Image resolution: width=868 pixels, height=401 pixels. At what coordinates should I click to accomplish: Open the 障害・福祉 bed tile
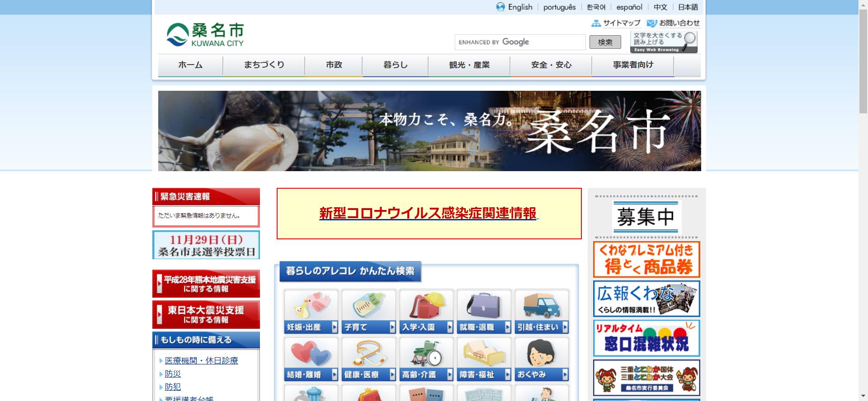pyautogui.click(x=484, y=359)
